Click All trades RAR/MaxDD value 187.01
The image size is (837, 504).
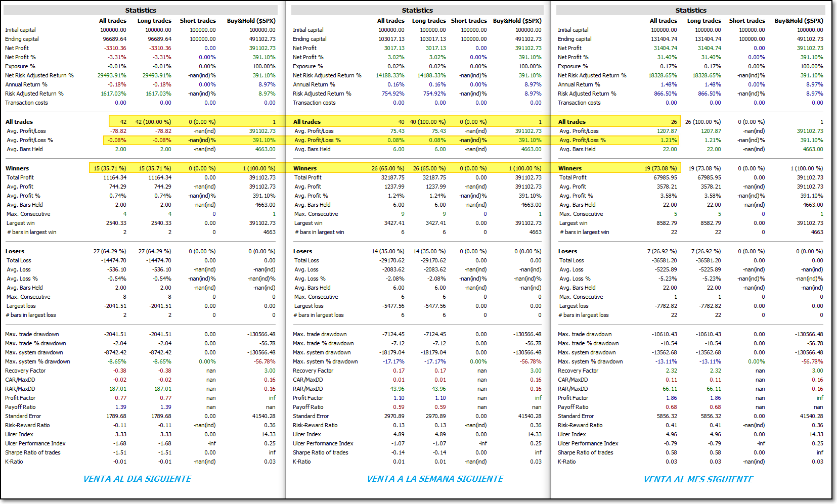[x=118, y=389]
